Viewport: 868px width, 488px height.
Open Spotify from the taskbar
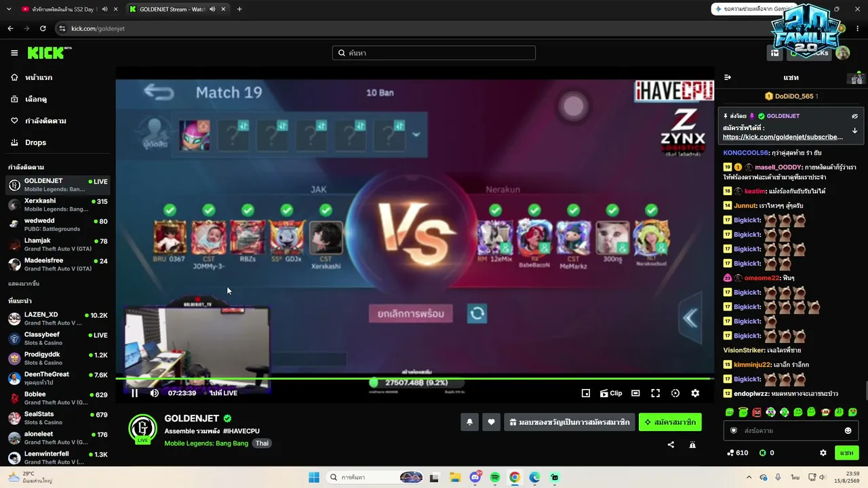click(494, 477)
